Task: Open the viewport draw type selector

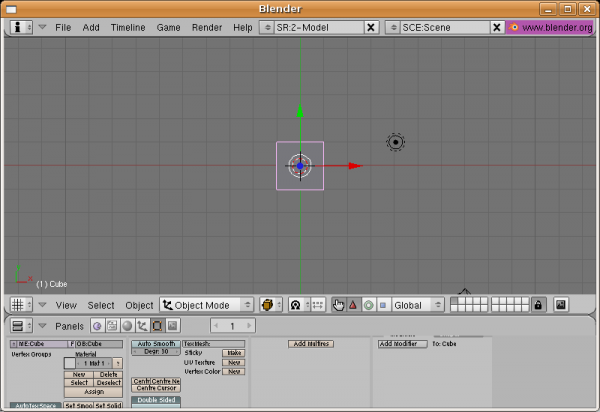Action: [x=269, y=305]
